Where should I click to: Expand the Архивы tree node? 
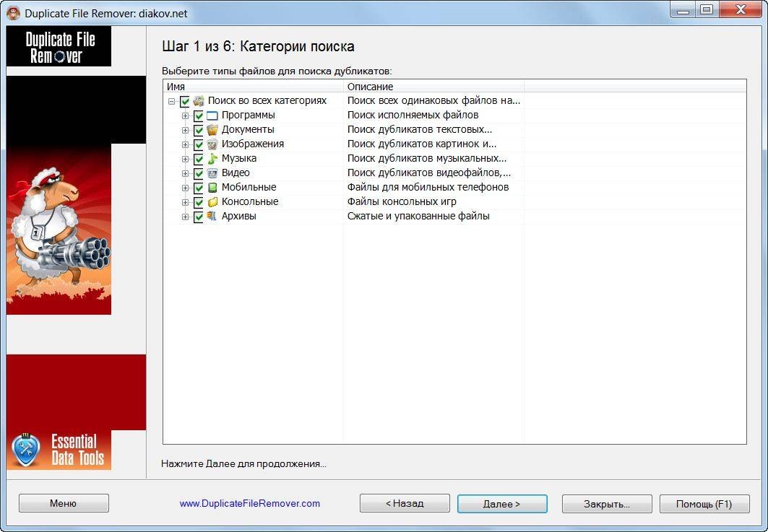tap(185, 217)
